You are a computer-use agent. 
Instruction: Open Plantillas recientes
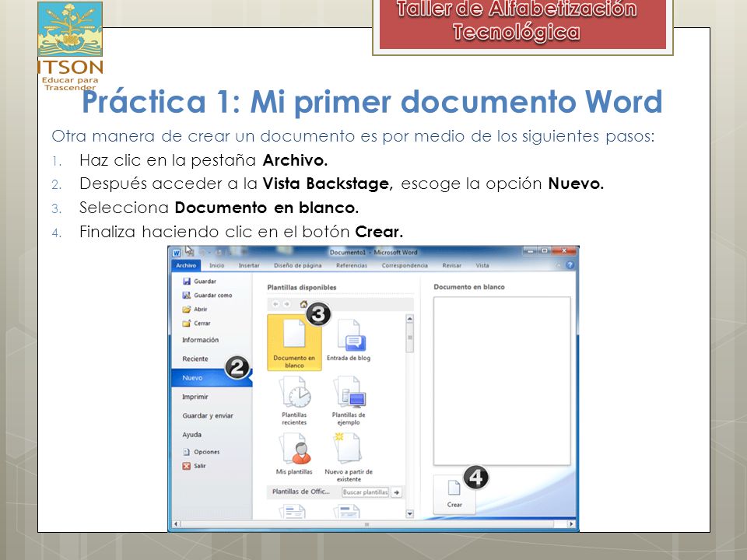point(294,400)
